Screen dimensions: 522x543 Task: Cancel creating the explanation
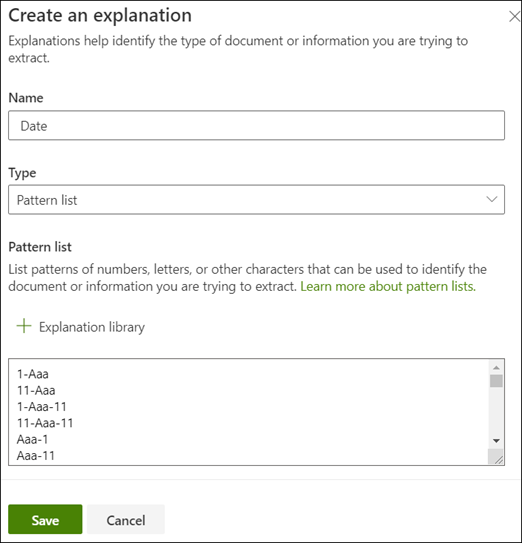click(x=126, y=519)
